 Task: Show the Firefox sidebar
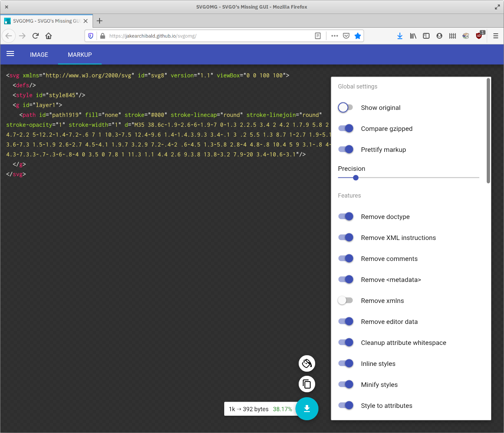pos(426,36)
